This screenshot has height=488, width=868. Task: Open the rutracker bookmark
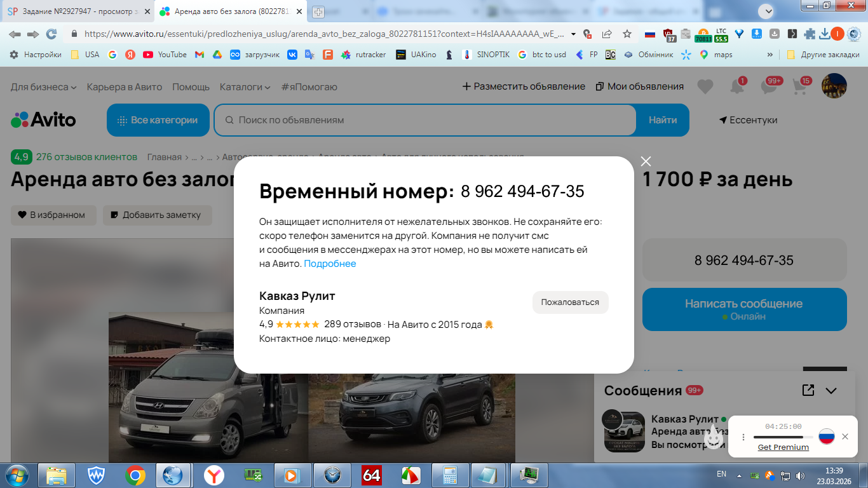click(363, 55)
